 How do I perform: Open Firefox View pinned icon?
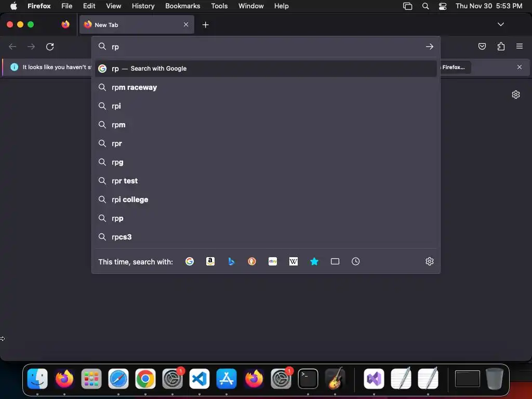pos(65,24)
